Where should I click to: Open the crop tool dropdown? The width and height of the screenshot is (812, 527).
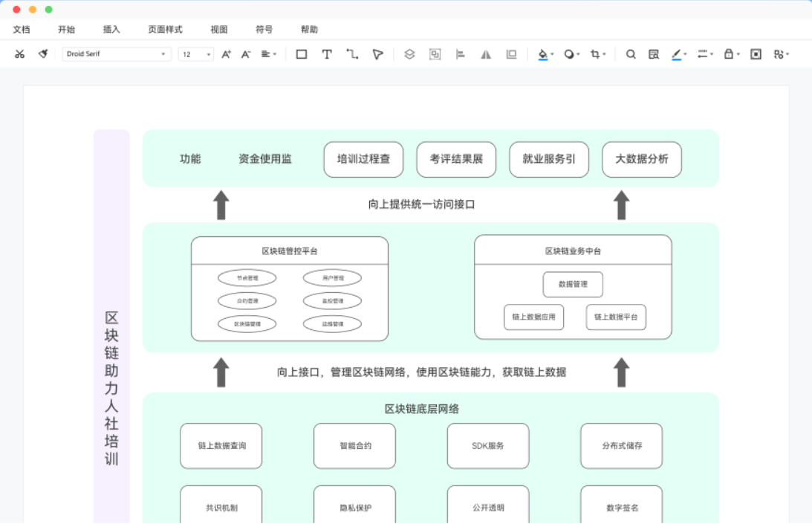point(598,54)
